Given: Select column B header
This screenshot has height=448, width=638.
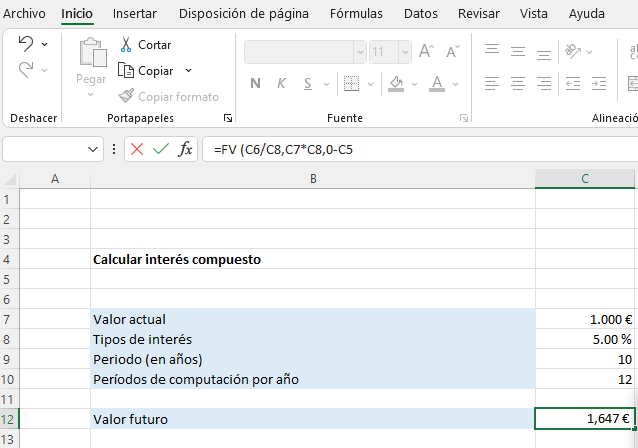Looking at the screenshot, I should click(313, 179).
